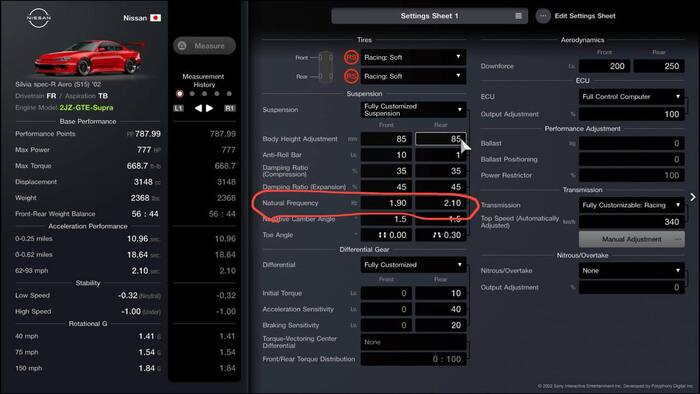This screenshot has height=394, width=700.
Task: Select front compression damping value 35
Action: [x=387, y=171]
